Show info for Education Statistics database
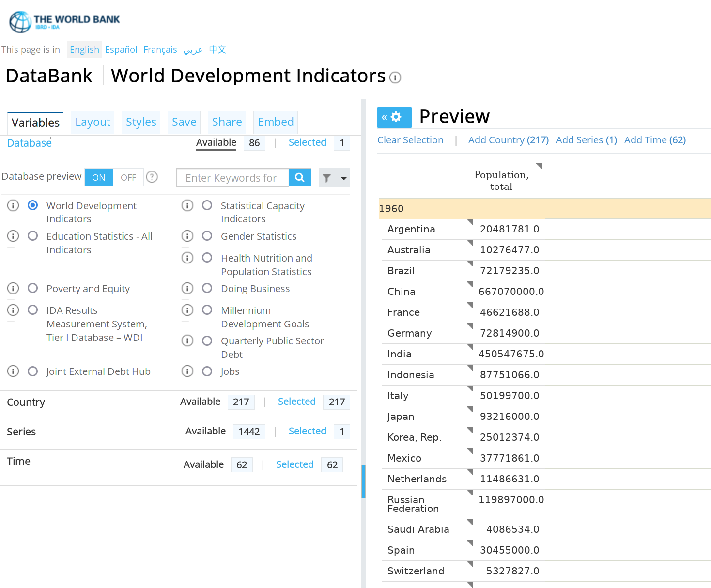The height and width of the screenshot is (588, 711). (x=13, y=236)
